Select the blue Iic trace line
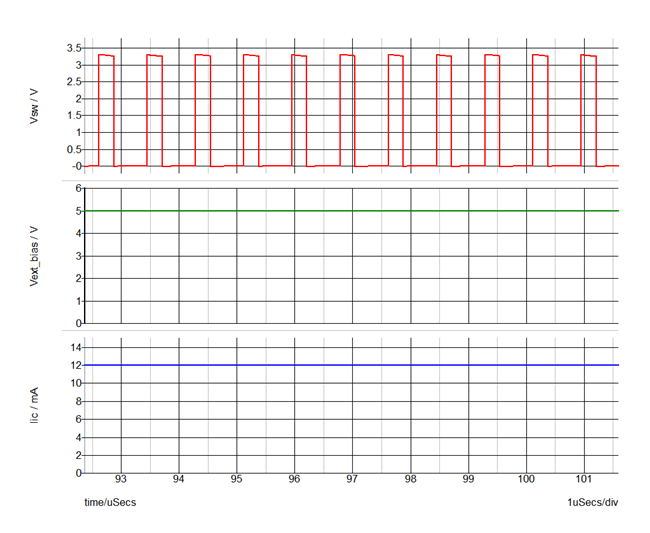The width and height of the screenshot is (650, 533). coord(352,365)
